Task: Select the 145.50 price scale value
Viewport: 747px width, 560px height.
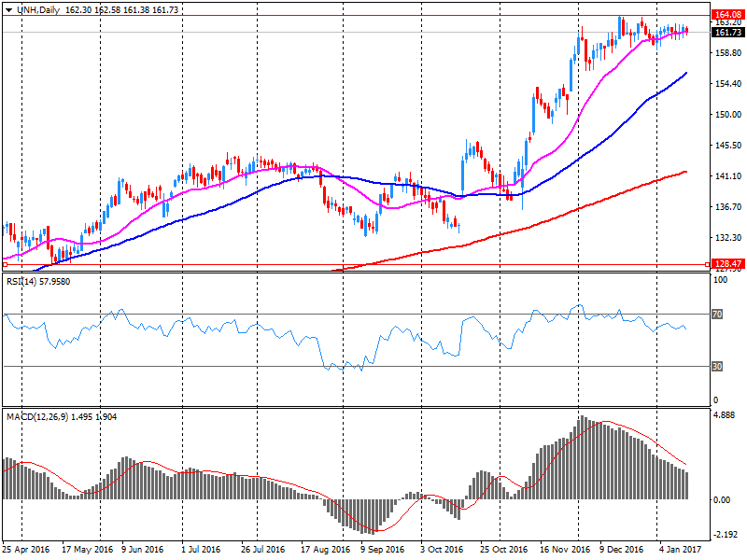Action: coord(728,146)
